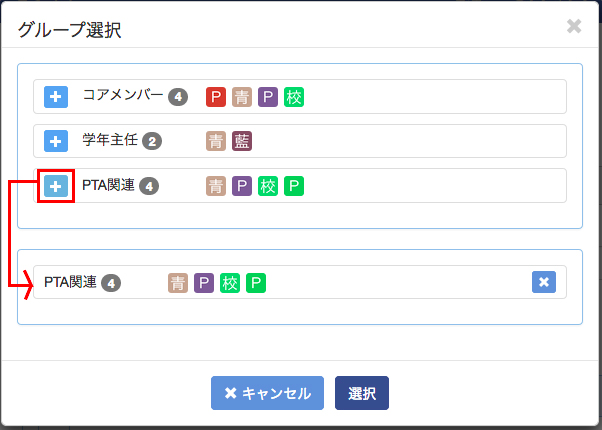This screenshot has width=602, height=430.
Task: Click red P badge in コアメンバー row
Action: coord(216,97)
